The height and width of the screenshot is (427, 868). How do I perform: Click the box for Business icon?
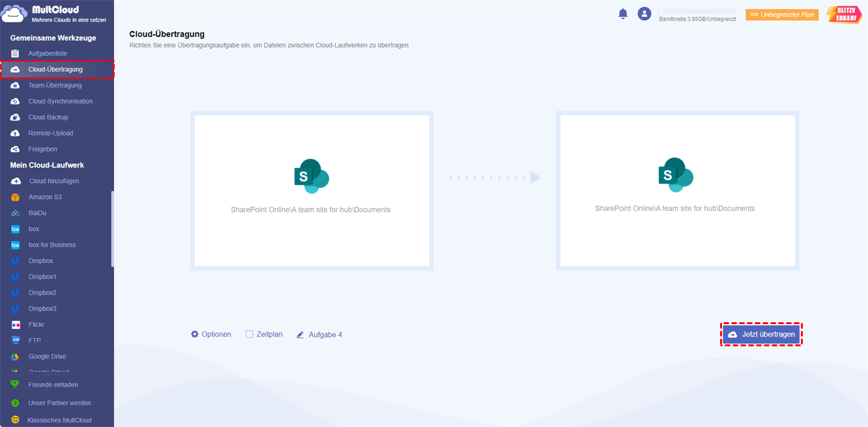15,245
